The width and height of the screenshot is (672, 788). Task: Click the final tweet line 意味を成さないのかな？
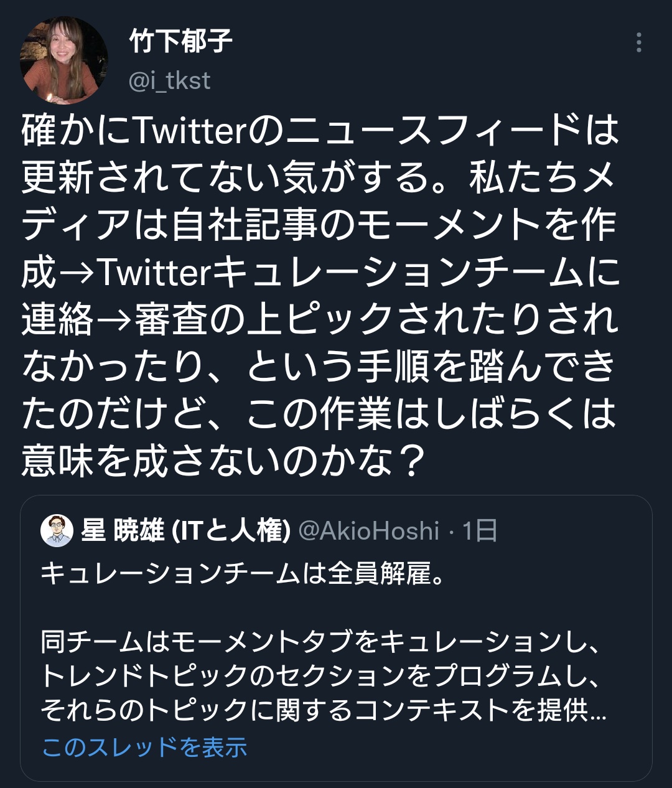point(224,461)
